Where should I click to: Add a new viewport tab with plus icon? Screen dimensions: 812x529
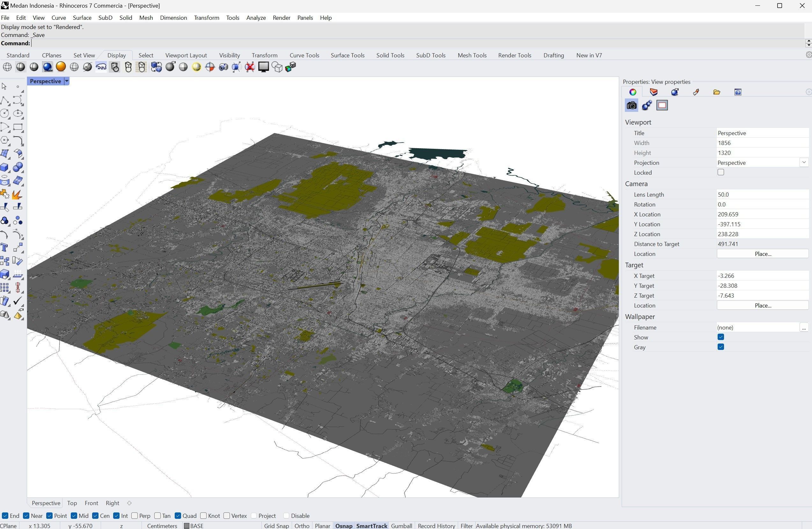pyautogui.click(x=129, y=503)
